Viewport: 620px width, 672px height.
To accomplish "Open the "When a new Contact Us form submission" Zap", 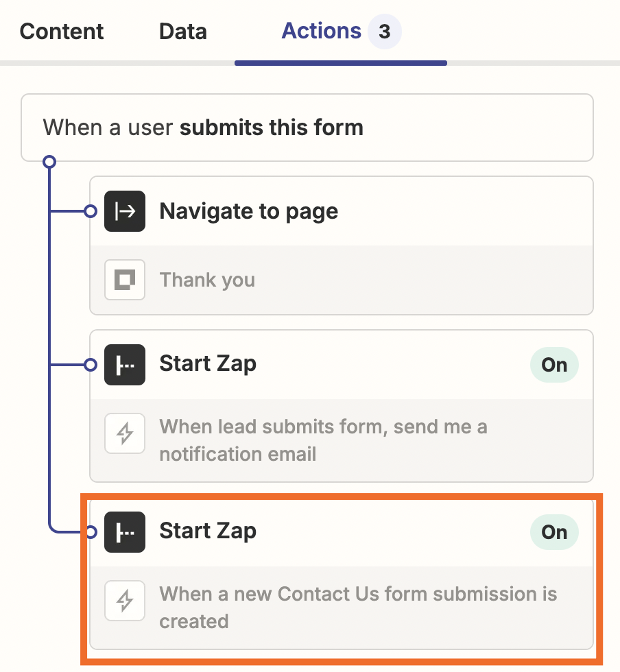I will coord(357,608).
